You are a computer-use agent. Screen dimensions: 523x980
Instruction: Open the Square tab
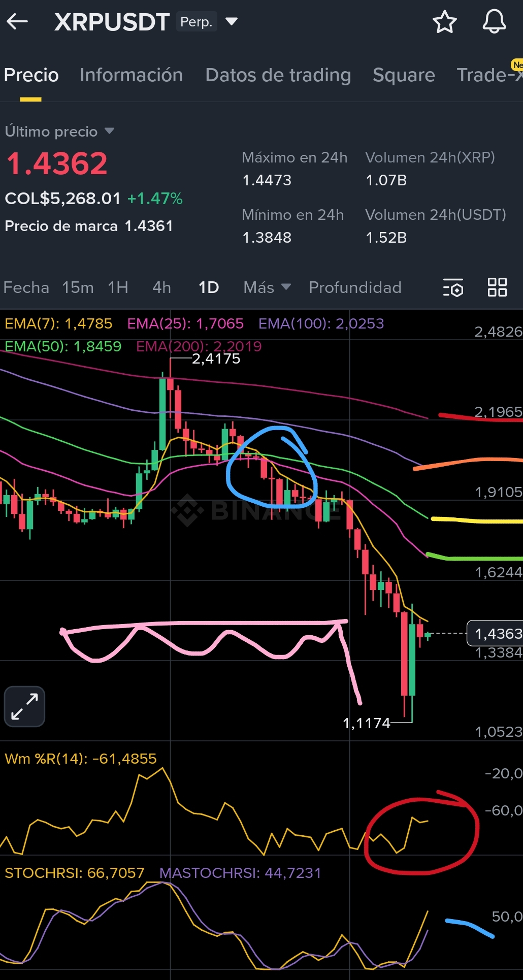(x=404, y=75)
